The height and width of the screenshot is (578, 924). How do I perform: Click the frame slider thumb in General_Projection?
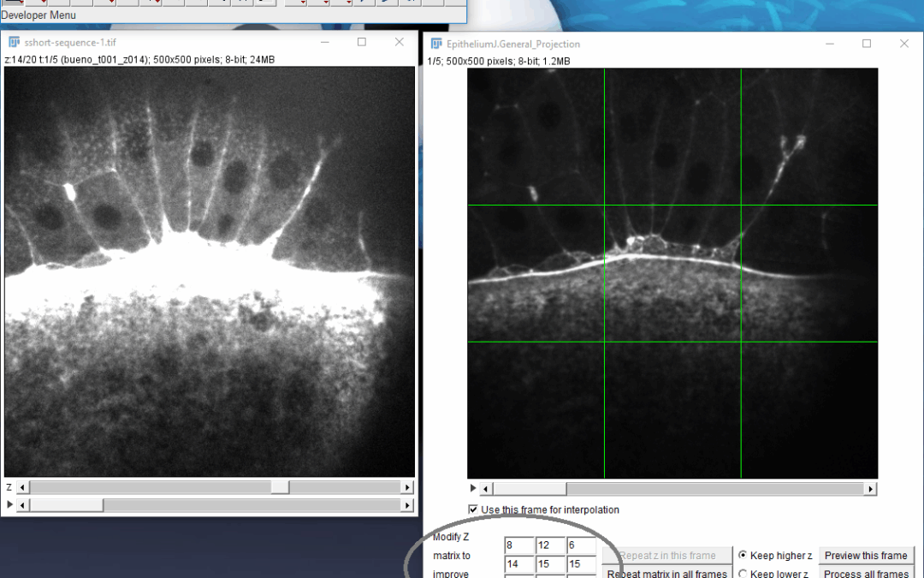point(530,488)
